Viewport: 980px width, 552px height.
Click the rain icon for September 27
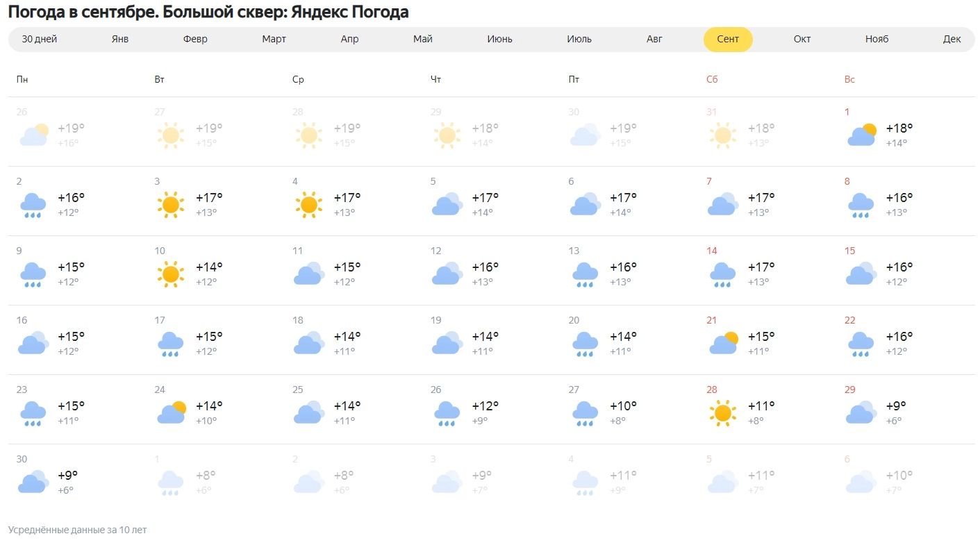coord(585,413)
